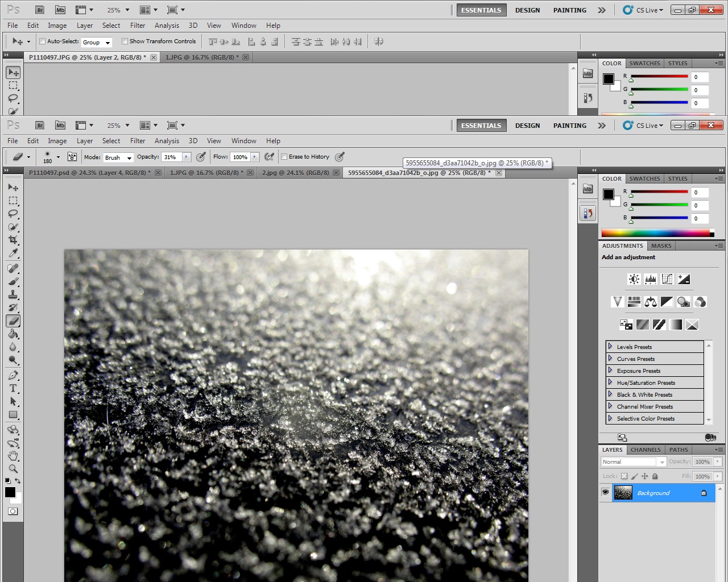Toggle airbrush mode next to Flow
The image size is (728, 582).
coord(270,157)
